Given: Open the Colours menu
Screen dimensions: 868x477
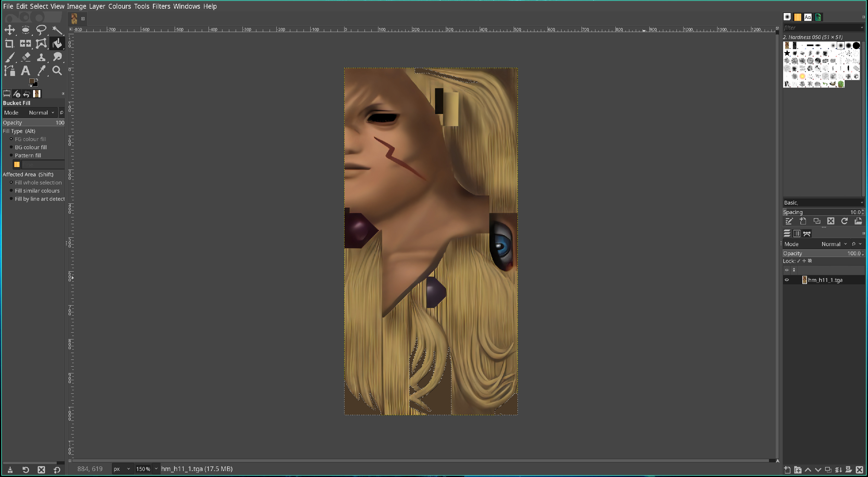Looking at the screenshot, I should (x=119, y=6).
